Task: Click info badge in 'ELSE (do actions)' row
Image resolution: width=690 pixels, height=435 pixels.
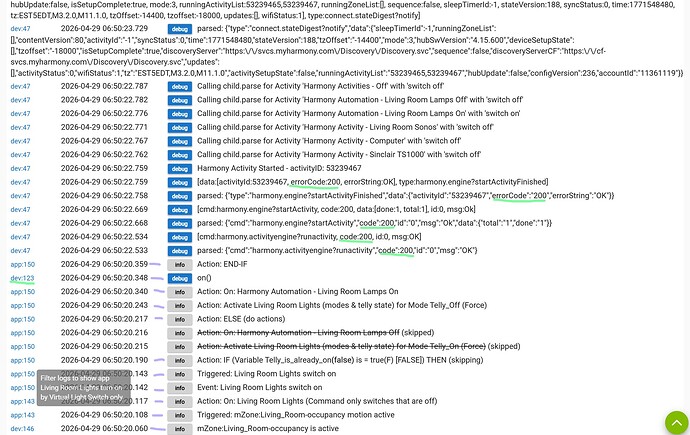Action: coord(180,319)
